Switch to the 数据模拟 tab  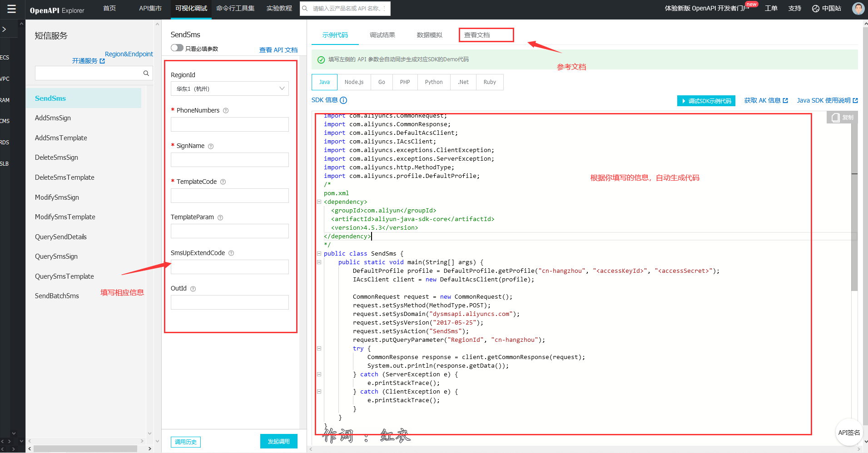click(430, 35)
